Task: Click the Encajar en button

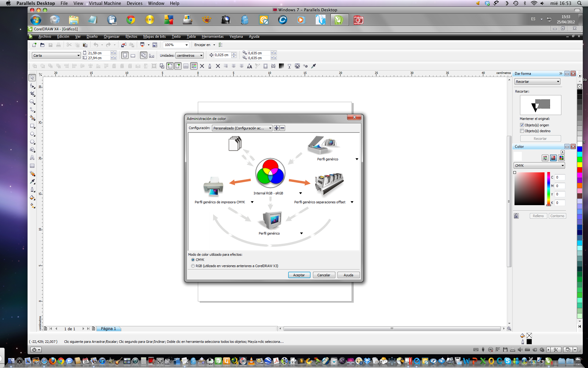Action: [x=205, y=45]
